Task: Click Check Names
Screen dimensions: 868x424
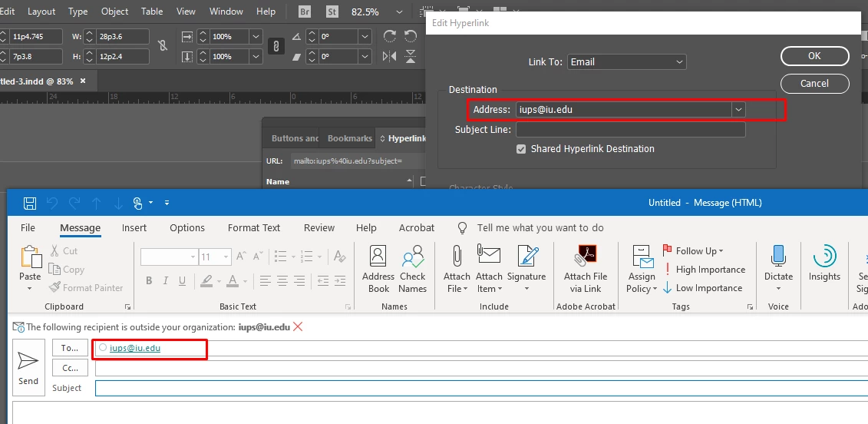Action: (x=412, y=269)
